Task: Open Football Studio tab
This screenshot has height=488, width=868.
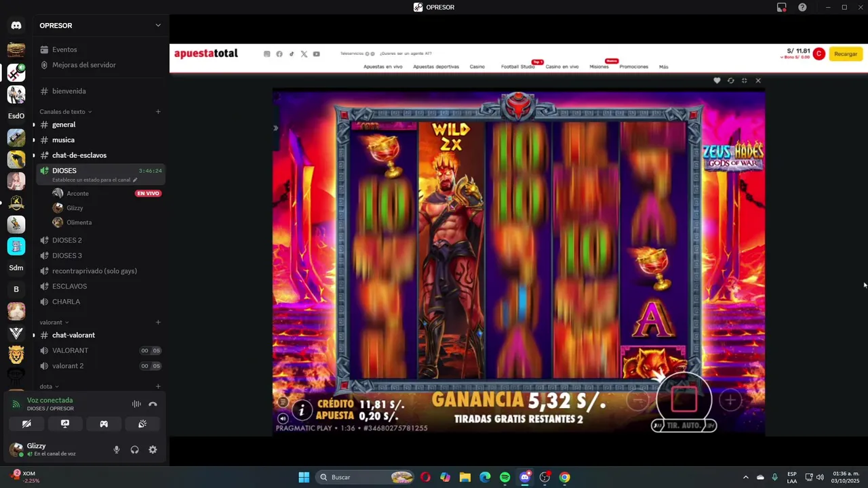Action: [518, 67]
